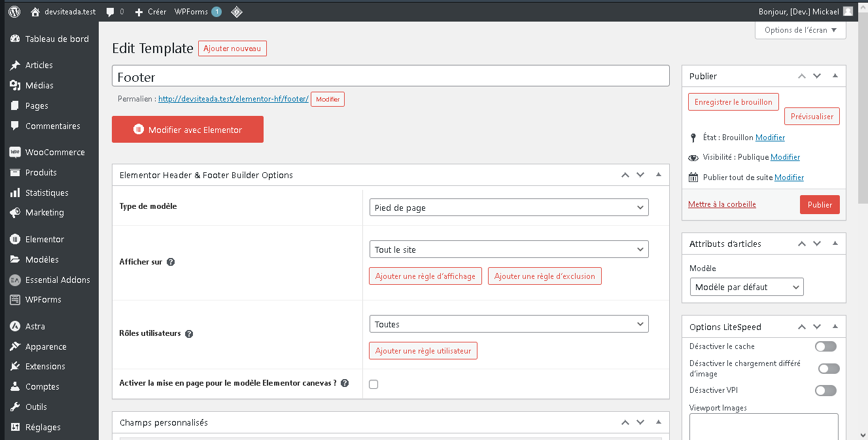Viewport: 868px width, 440px height.
Task: Enable the Elementor canevas layout checkbox
Action: coord(373,384)
